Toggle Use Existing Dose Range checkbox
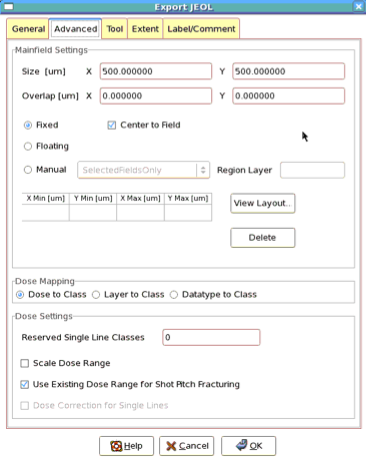This screenshot has height=462, width=366. [25, 385]
